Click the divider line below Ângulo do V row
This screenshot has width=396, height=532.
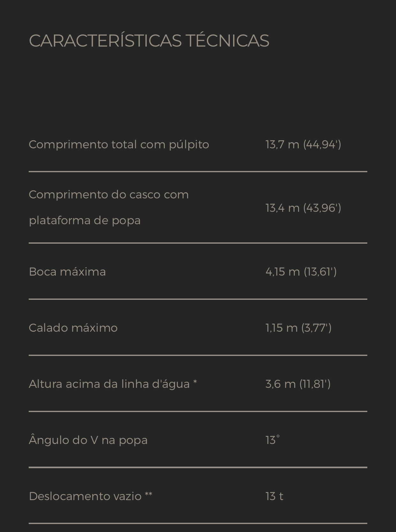click(x=198, y=467)
